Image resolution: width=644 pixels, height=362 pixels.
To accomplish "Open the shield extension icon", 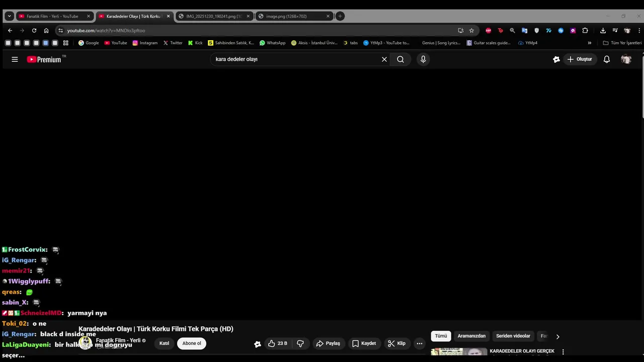I will [536, 30].
